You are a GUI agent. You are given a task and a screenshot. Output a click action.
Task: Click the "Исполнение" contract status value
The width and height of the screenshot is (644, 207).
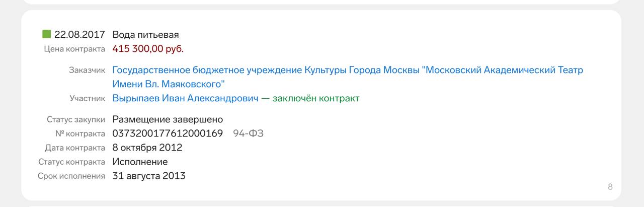tap(140, 162)
